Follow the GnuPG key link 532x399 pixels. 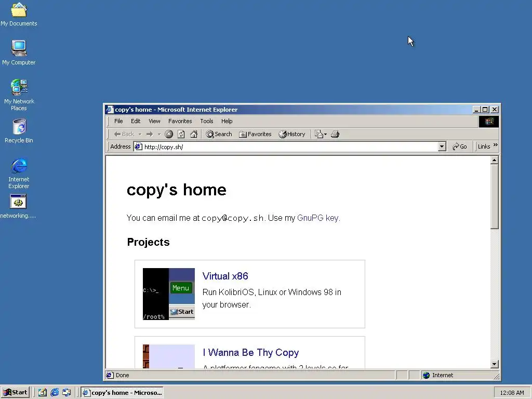coord(318,218)
